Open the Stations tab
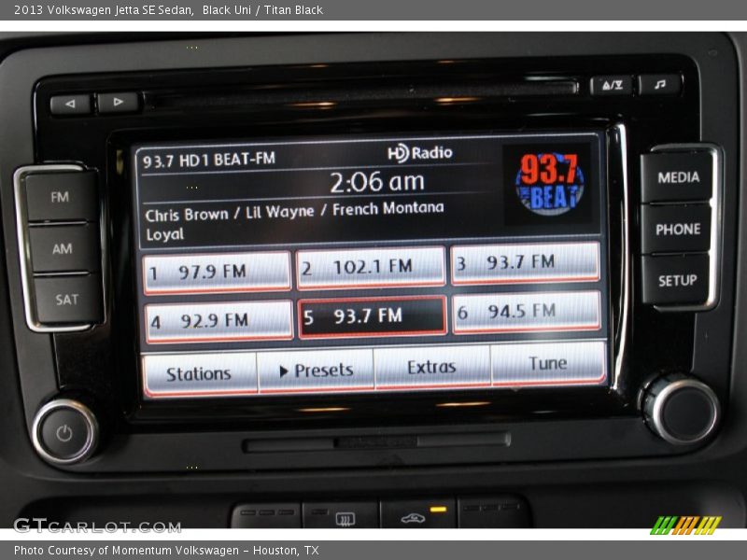This screenshot has width=747, height=560. tap(199, 374)
